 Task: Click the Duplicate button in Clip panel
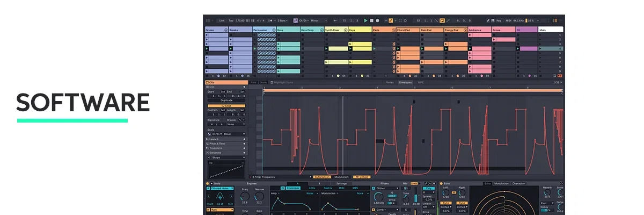226,101
